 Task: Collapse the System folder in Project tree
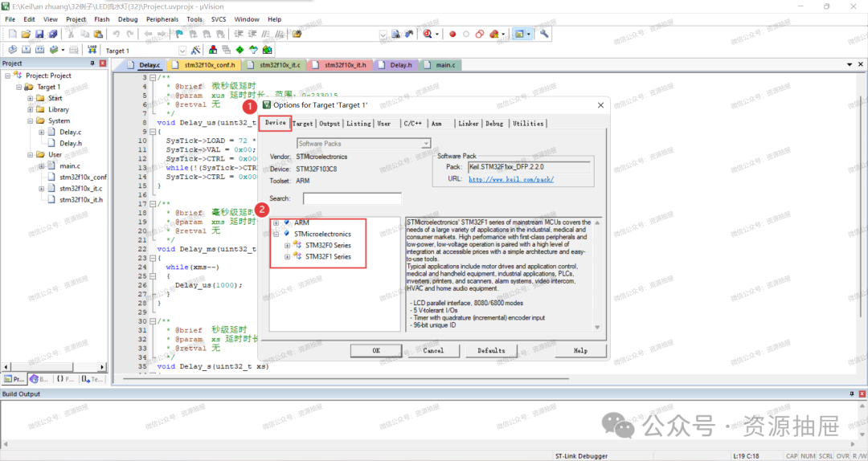click(x=30, y=120)
